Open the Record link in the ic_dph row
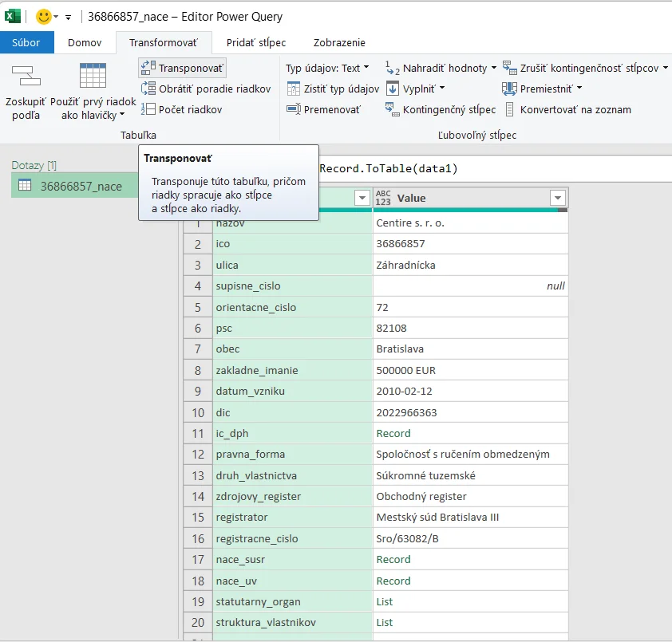672x642 pixels. coord(393,433)
